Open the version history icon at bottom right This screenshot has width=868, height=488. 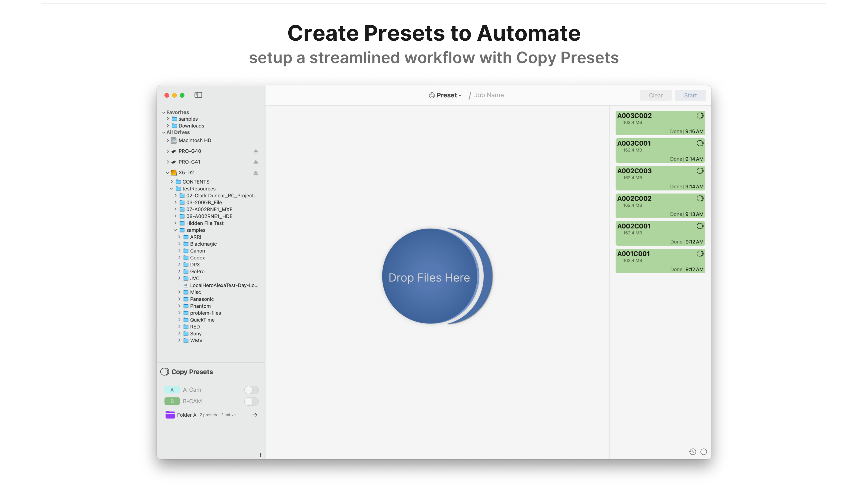693,452
